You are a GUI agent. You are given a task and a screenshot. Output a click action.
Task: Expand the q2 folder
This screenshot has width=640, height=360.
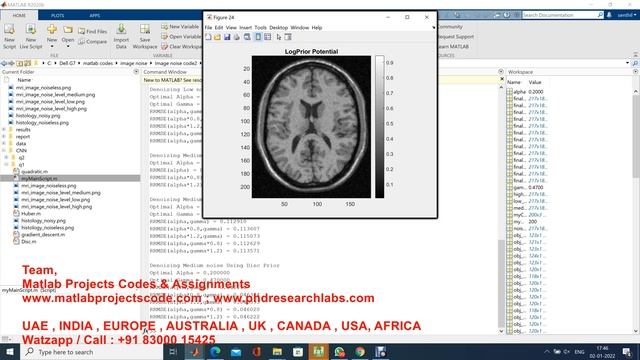pos(7,158)
